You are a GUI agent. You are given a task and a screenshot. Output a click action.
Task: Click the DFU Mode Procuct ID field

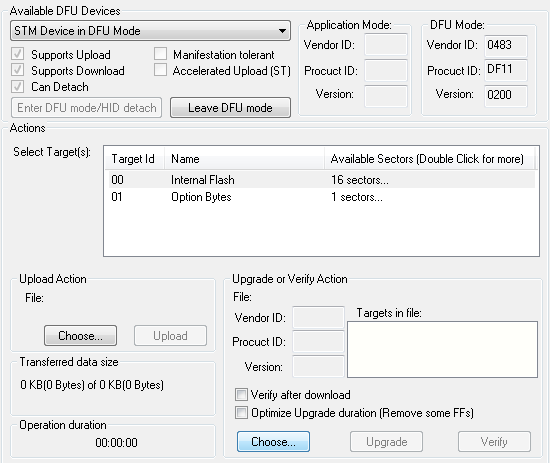pos(506,70)
